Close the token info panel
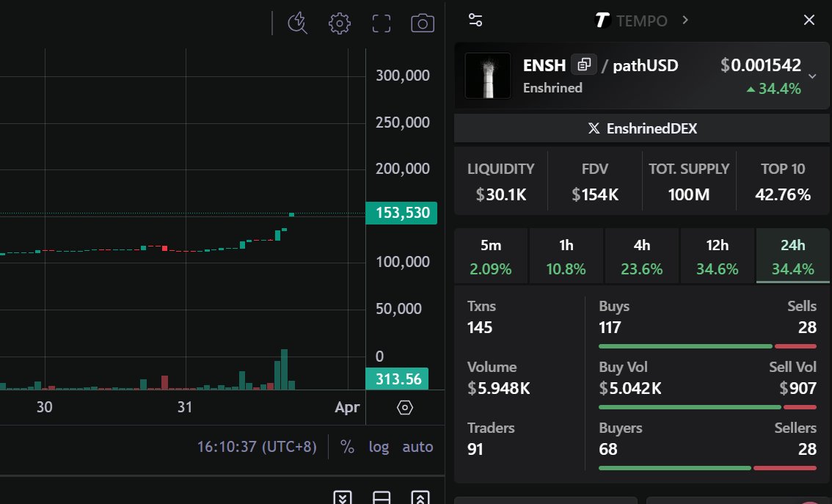 [x=809, y=20]
